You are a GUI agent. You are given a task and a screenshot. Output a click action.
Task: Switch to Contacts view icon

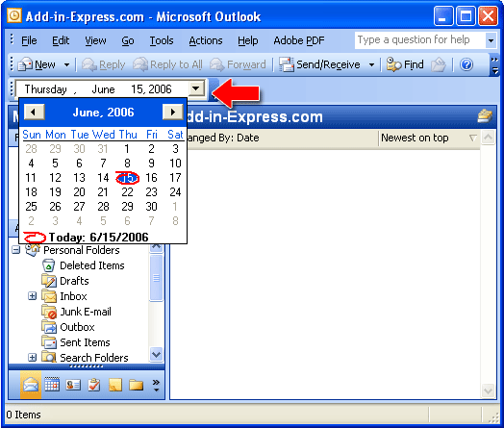tap(73, 385)
